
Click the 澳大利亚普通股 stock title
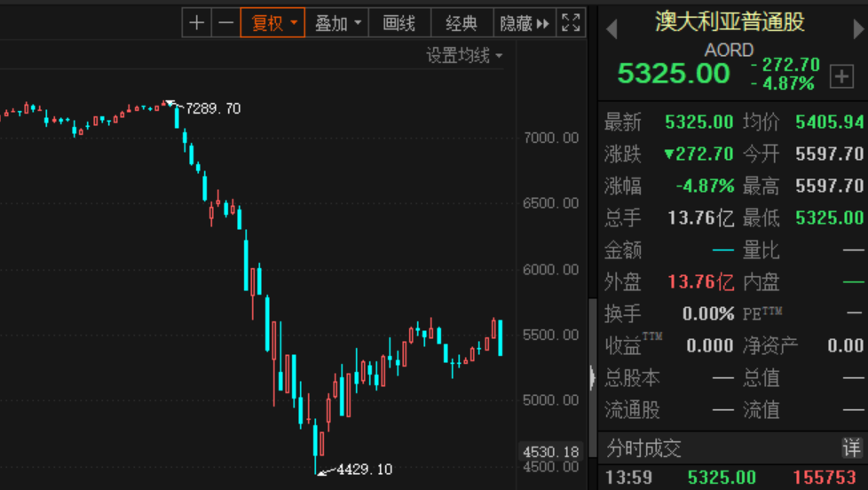coord(730,21)
